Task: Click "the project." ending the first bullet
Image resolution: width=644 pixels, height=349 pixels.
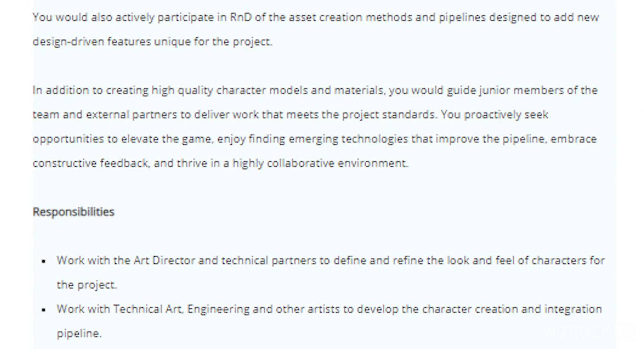Action: pyautogui.click(x=87, y=285)
